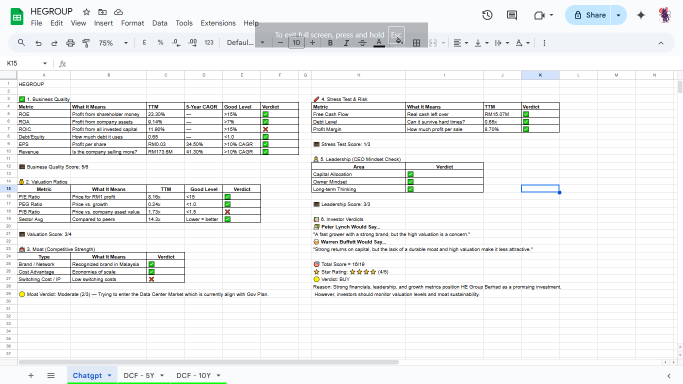683x384 pixels.
Task: Open the Edit menu
Action: tap(57, 23)
